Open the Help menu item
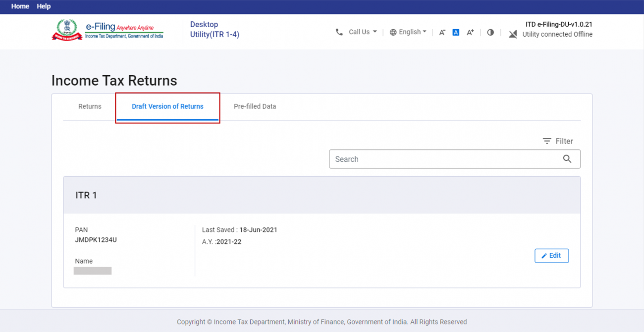 pos(44,6)
